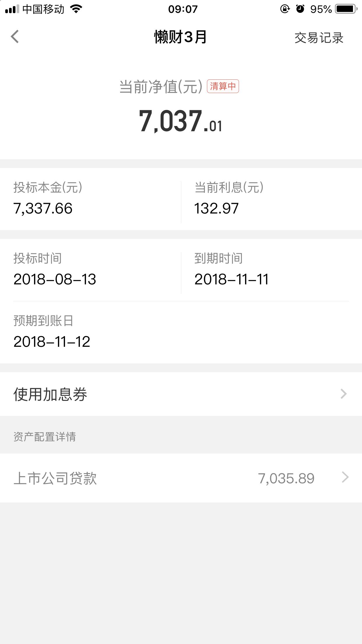Viewport: 362px width, 644px height.
Task: Tap the cellular signal bars icon
Action: [x=12, y=9]
